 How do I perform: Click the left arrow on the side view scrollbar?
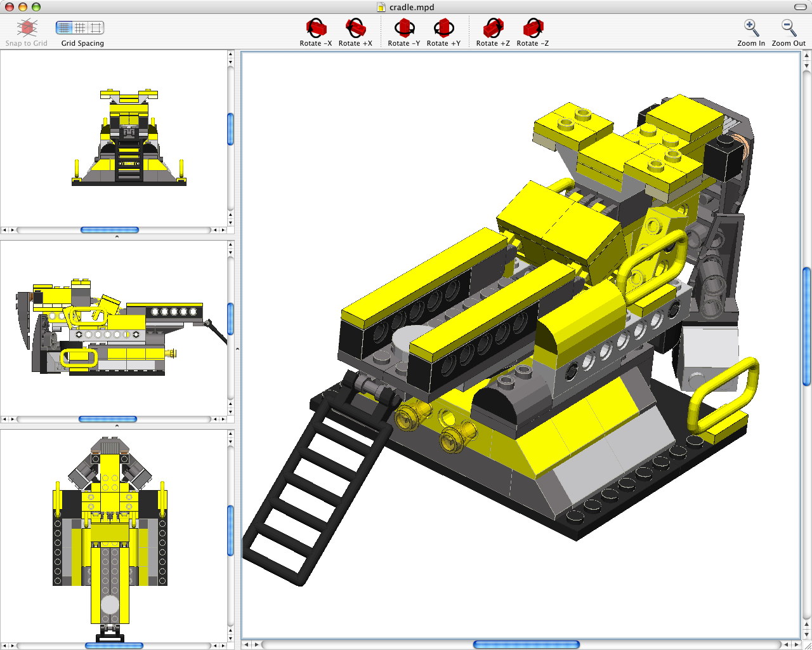pyautogui.click(x=4, y=419)
